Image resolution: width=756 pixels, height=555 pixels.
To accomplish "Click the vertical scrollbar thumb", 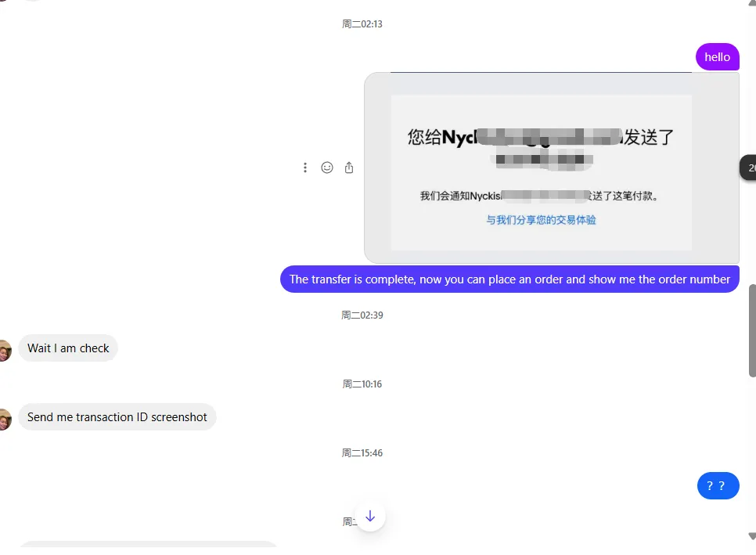I will pyautogui.click(x=752, y=331).
